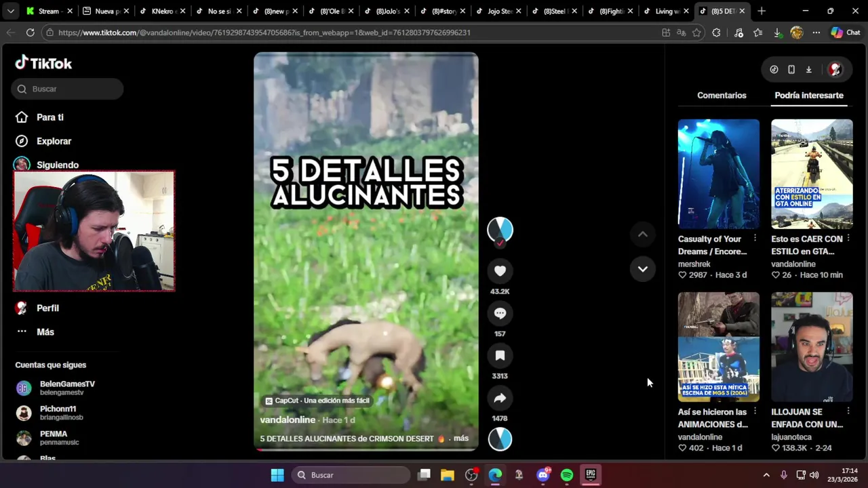The width and height of the screenshot is (868, 488).
Task: Open options for ILLOJUAN SE ENFADA
Action: pos(848,411)
